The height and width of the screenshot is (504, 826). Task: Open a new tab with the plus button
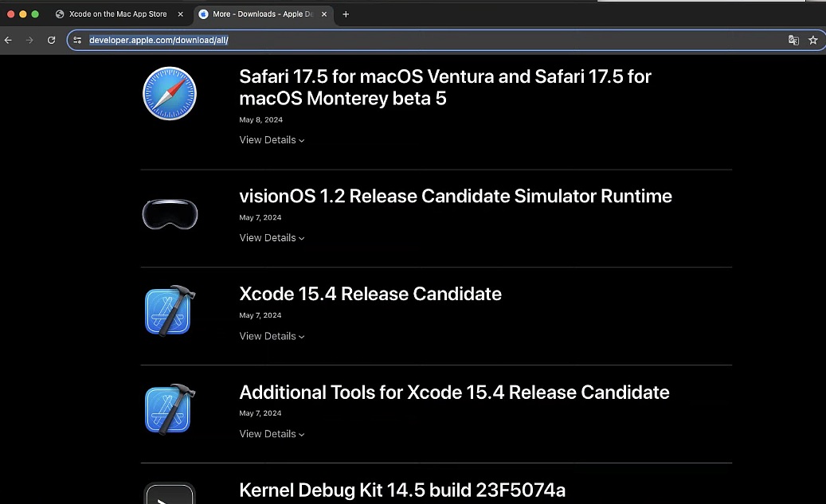[x=346, y=14]
